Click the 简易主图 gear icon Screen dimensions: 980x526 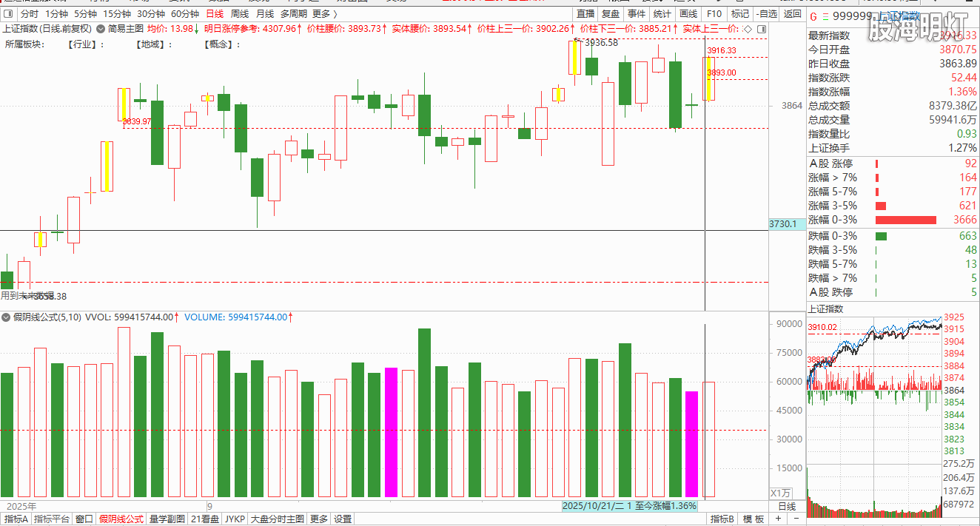[x=101, y=28]
